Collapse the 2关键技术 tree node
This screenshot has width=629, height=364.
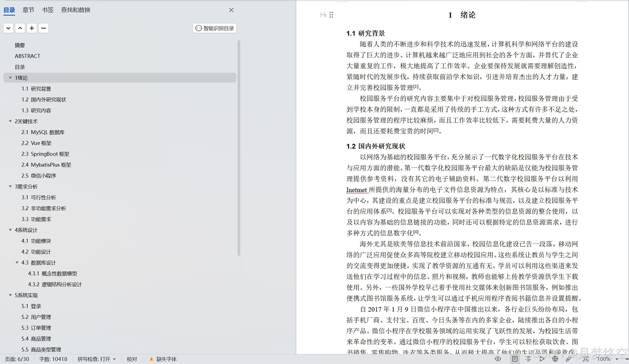[10, 121]
